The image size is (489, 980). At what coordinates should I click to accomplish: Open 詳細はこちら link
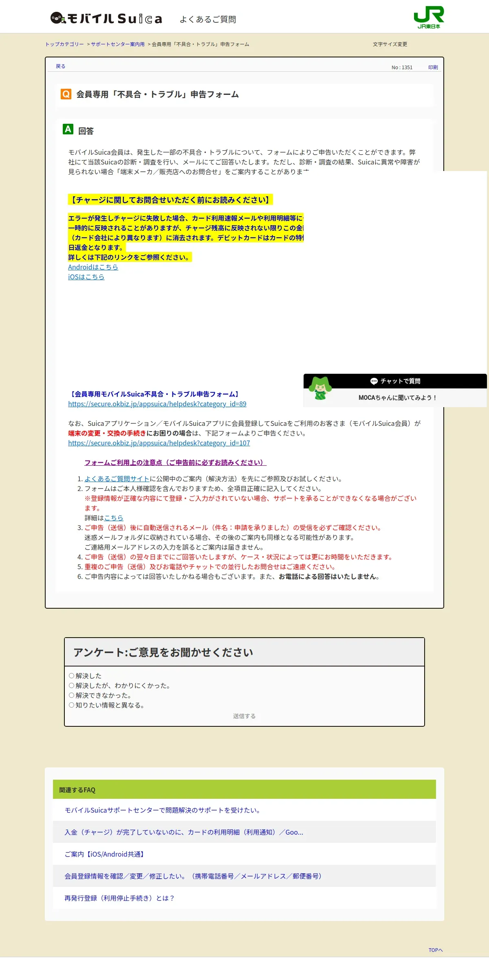pyautogui.click(x=114, y=518)
